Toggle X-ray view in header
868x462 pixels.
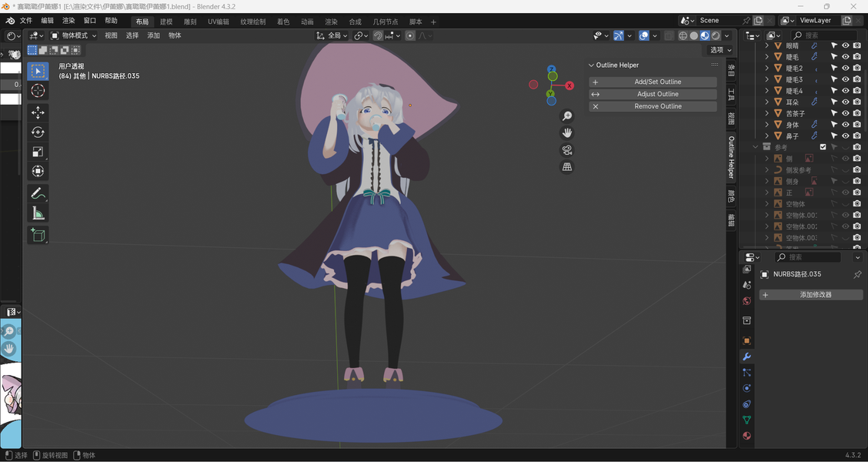(x=669, y=35)
